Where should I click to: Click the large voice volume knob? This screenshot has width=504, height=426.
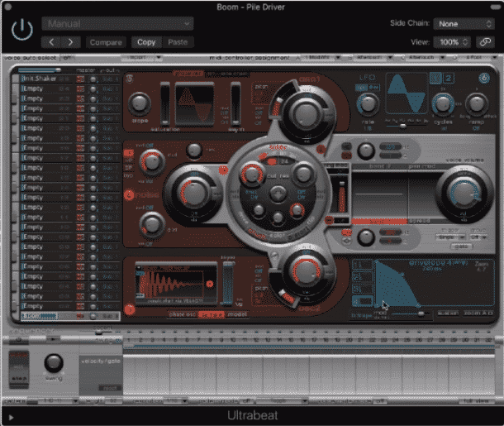coord(464,194)
